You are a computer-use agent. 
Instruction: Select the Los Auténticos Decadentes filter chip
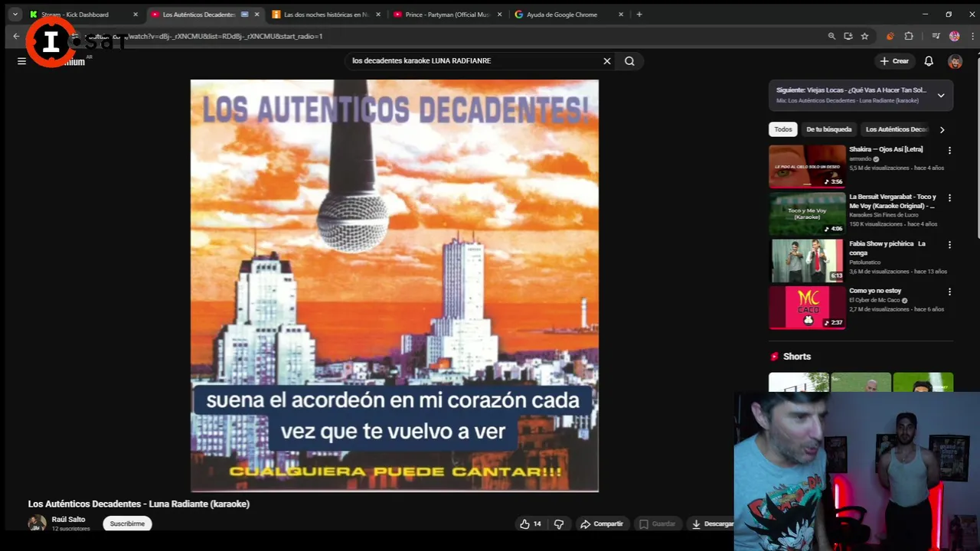896,129
